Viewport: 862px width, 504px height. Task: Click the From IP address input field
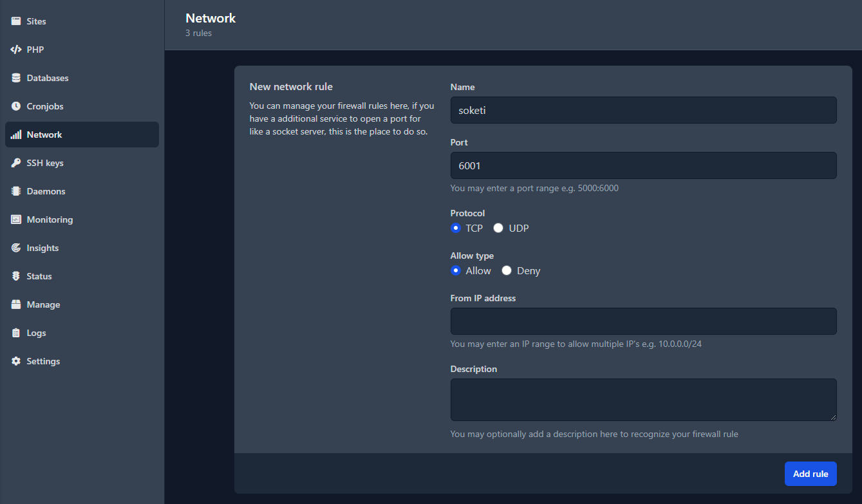[644, 321]
